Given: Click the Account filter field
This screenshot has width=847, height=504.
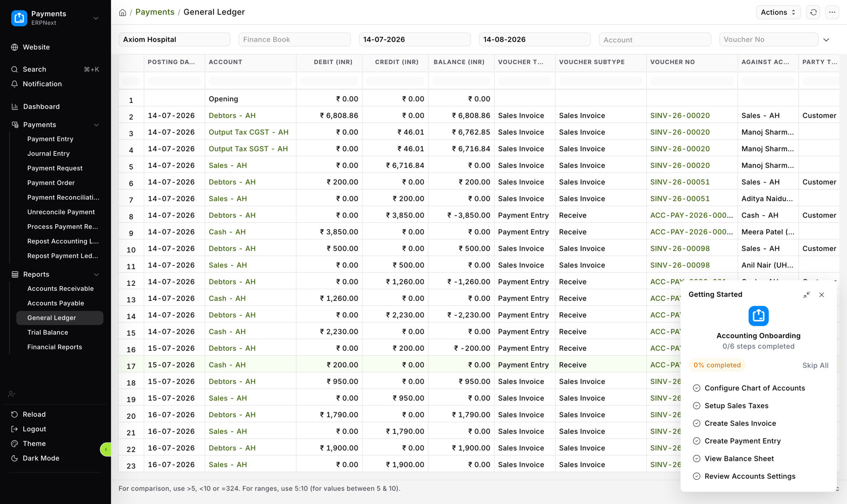Looking at the screenshot, I should tap(655, 39).
